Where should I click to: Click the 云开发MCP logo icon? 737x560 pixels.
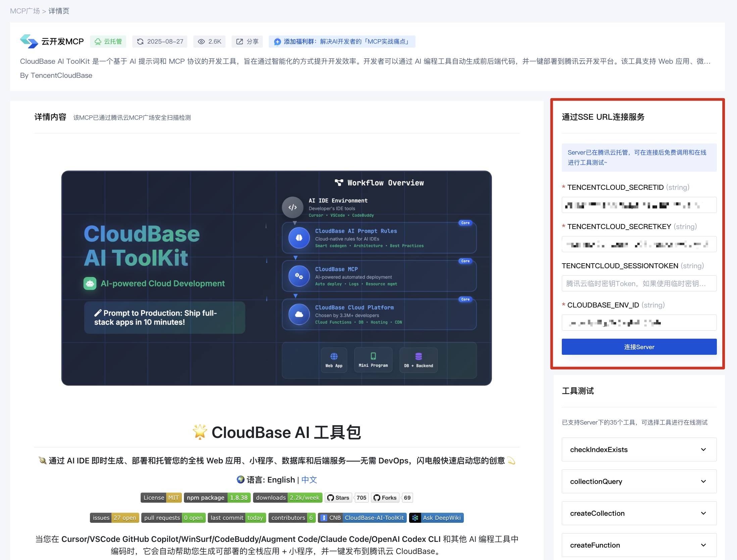tap(29, 41)
